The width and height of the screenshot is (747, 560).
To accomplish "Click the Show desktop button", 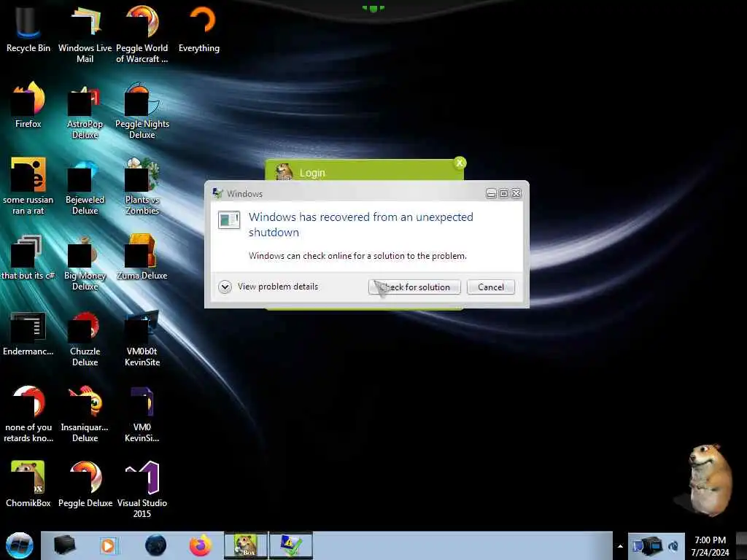I will pos(741,545).
